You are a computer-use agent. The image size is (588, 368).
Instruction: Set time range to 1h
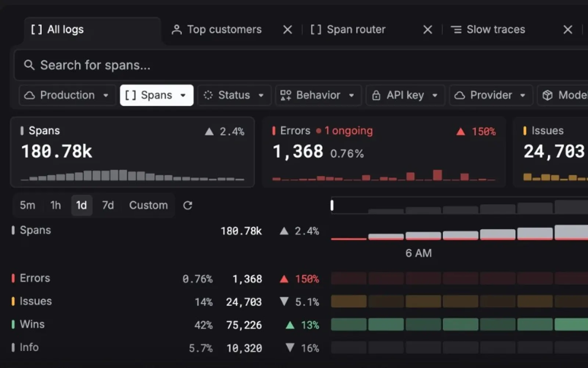tap(55, 205)
